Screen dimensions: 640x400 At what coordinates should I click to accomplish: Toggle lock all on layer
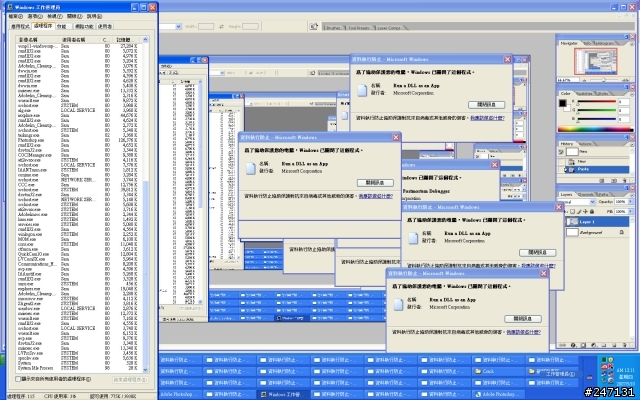pos(592,211)
